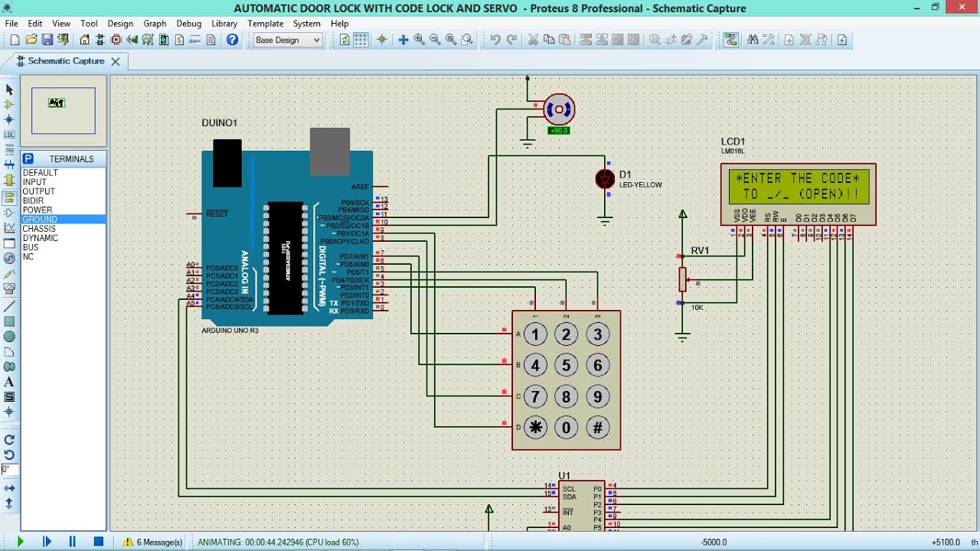This screenshot has height=551, width=980.
Task: Open the Graph menu
Action: (x=155, y=24)
